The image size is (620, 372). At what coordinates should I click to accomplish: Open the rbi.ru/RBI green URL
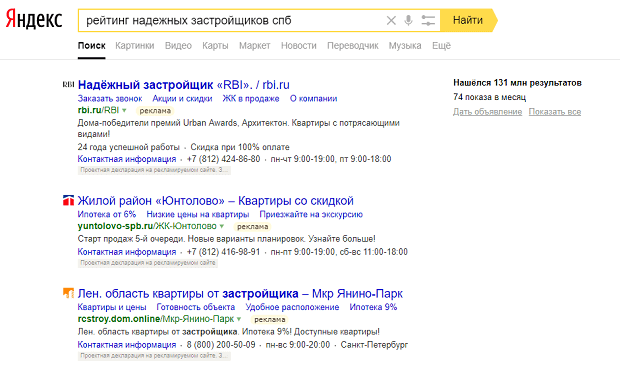98,110
